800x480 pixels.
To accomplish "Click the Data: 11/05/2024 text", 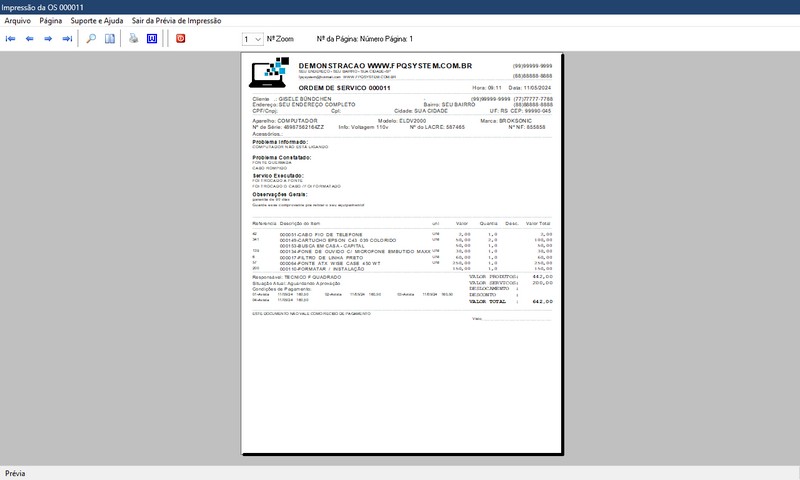I will tap(530, 88).
